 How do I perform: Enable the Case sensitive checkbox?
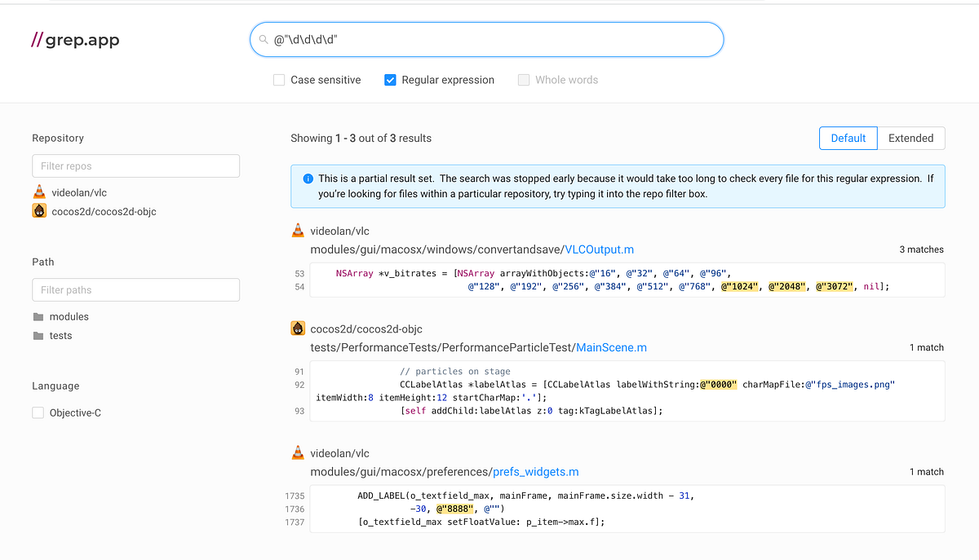click(278, 80)
